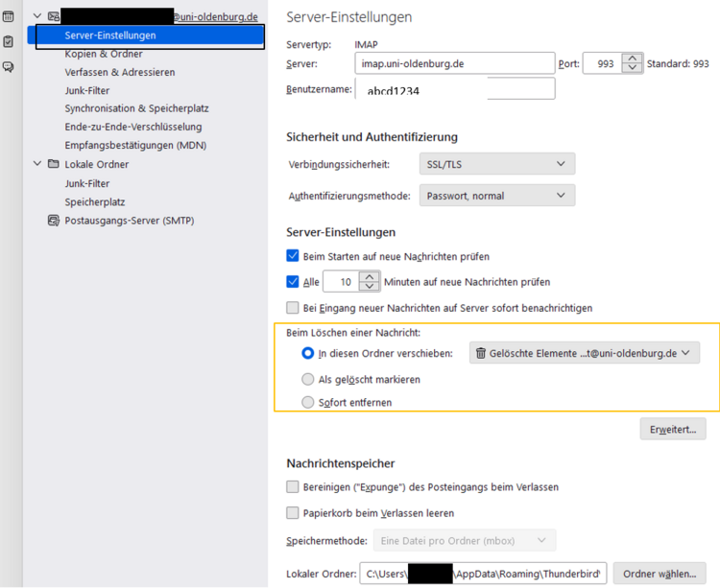This screenshot has height=588, width=720.
Task: Click the Standard: 993 label
Action: [678, 63]
